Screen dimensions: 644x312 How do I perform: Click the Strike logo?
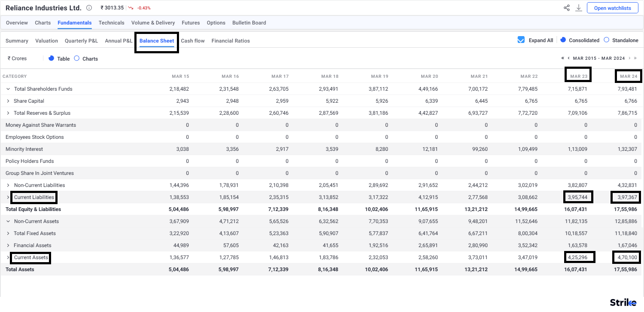pyautogui.click(x=623, y=302)
